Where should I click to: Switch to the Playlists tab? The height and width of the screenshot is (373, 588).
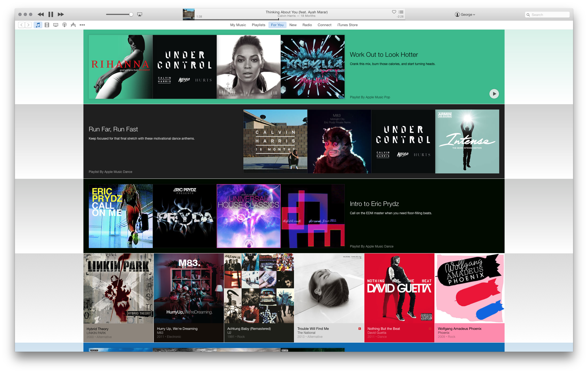(259, 25)
